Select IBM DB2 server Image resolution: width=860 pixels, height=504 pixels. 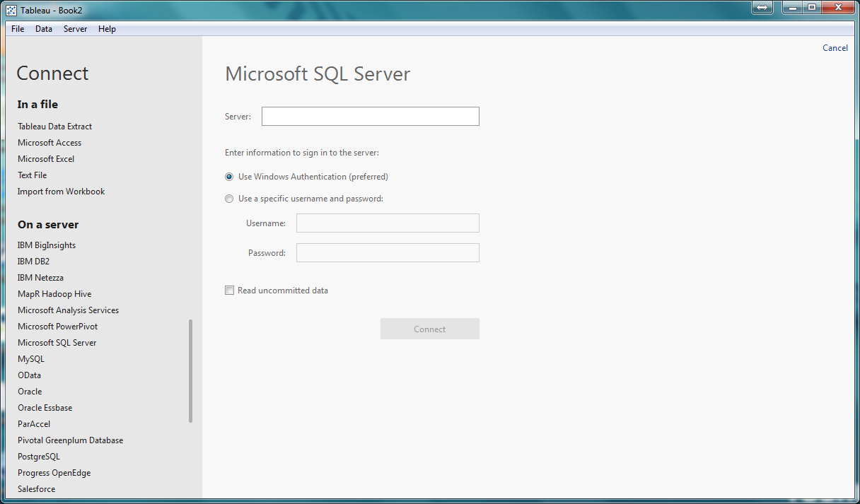pyautogui.click(x=34, y=262)
